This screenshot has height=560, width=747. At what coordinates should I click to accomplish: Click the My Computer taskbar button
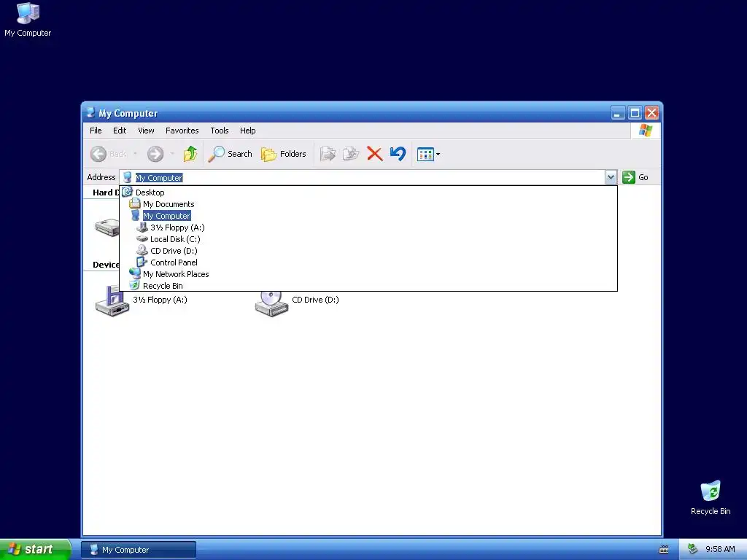(x=138, y=550)
